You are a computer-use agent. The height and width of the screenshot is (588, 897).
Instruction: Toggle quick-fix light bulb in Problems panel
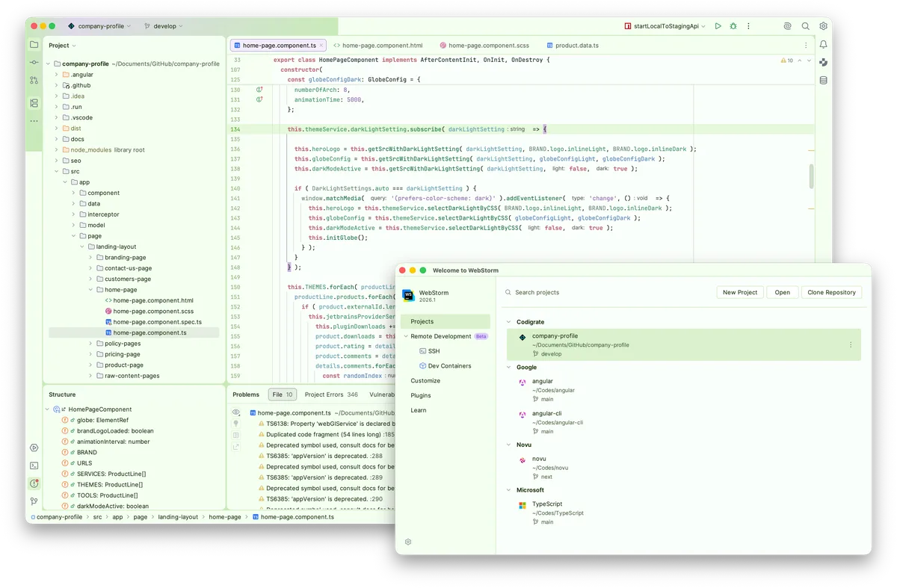pyautogui.click(x=236, y=424)
